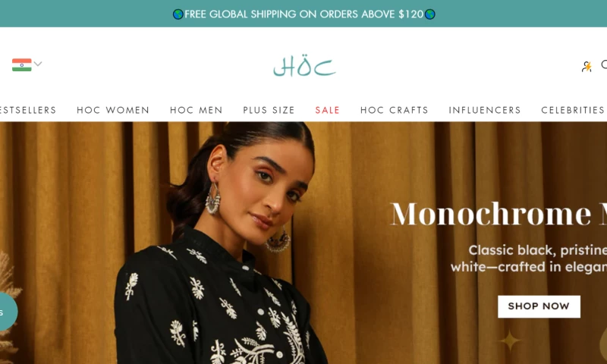Open the Celebrities menu item
This screenshot has height=364, width=607.
point(573,110)
